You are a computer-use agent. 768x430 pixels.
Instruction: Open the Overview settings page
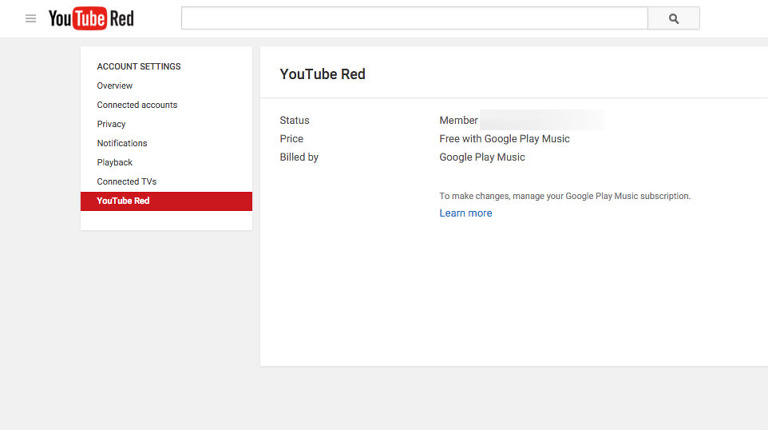coord(115,86)
